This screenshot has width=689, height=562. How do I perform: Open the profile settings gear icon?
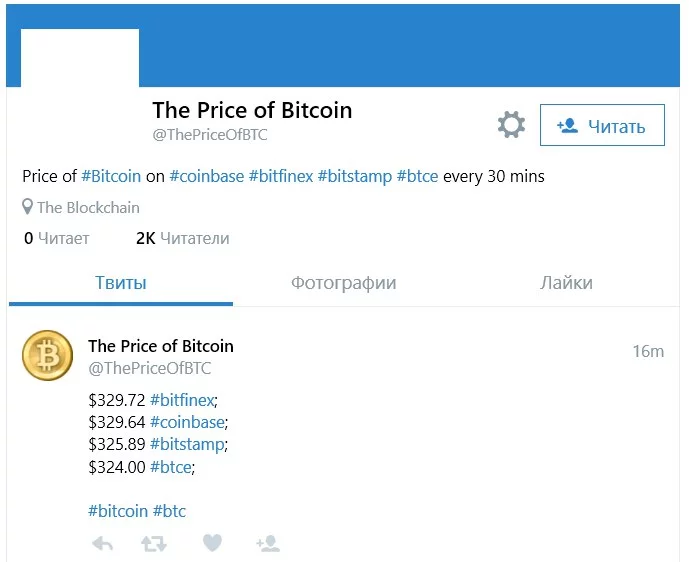[x=511, y=126]
